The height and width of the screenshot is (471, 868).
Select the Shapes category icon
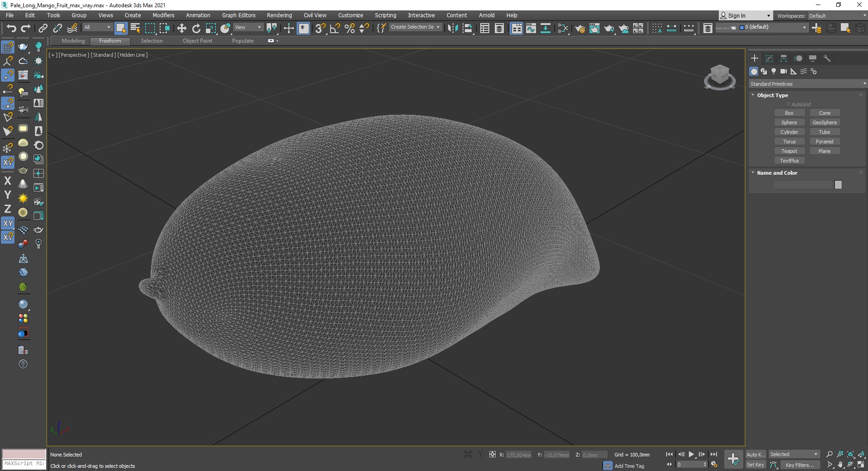764,71
